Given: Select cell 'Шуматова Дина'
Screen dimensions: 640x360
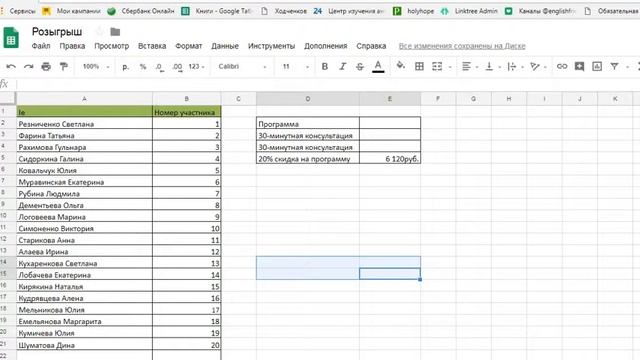Looking at the screenshot, I should click(84, 344).
